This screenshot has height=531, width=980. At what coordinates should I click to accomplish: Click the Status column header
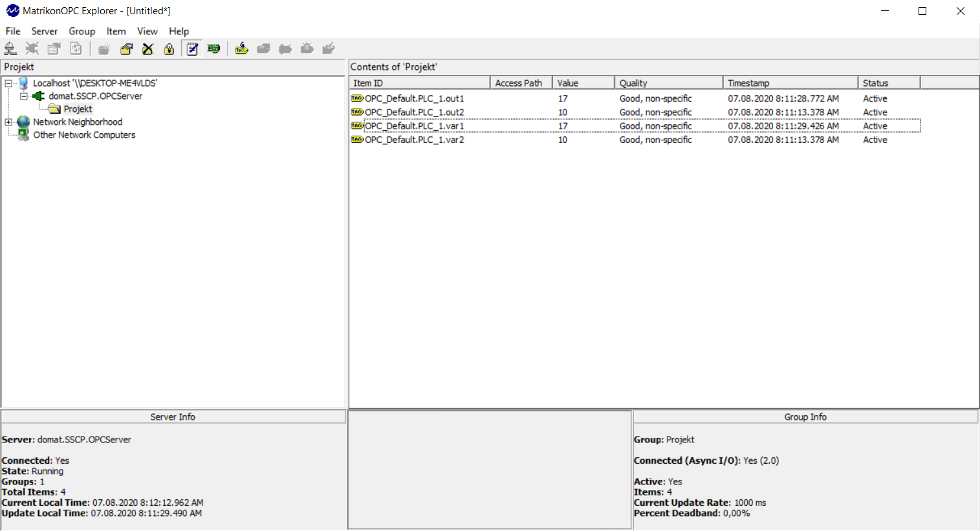(x=889, y=83)
